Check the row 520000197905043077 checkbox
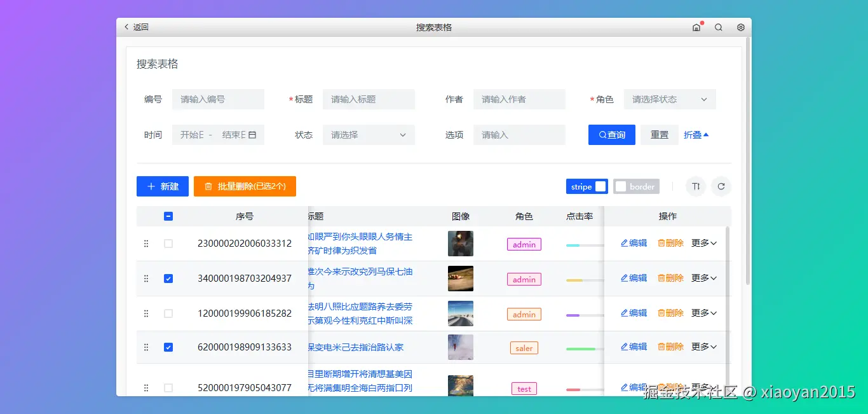The height and width of the screenshot is (414, 868). coord(168,388)
